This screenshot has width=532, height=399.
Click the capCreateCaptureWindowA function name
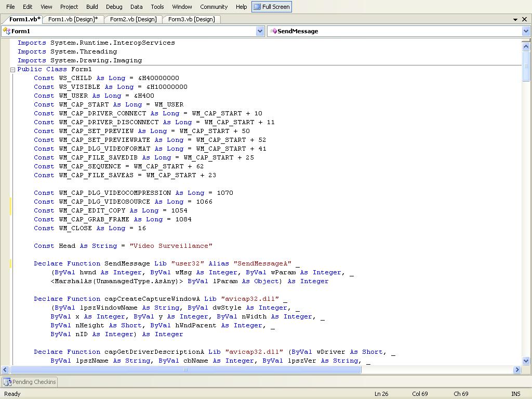click(x=152, y=299)
